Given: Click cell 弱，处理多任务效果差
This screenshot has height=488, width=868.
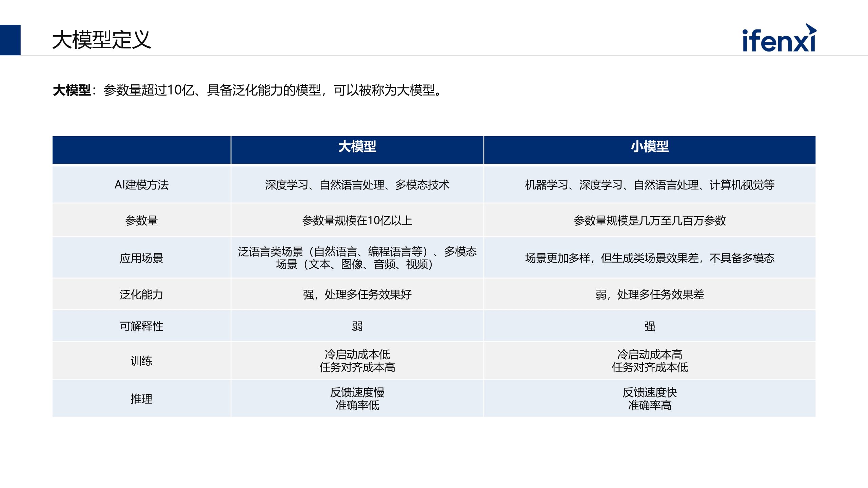Looking at the screenshot, I should tap(650, 294).
